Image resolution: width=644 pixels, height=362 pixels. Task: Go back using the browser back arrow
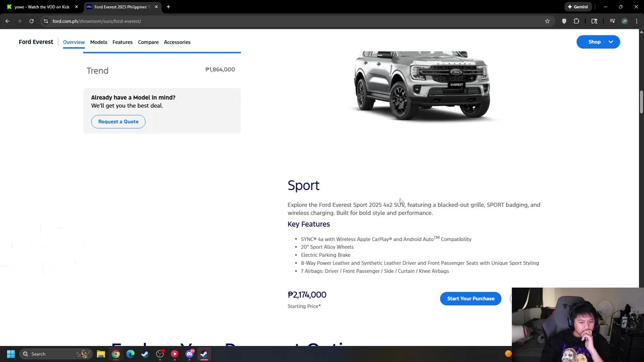(7, 21)
